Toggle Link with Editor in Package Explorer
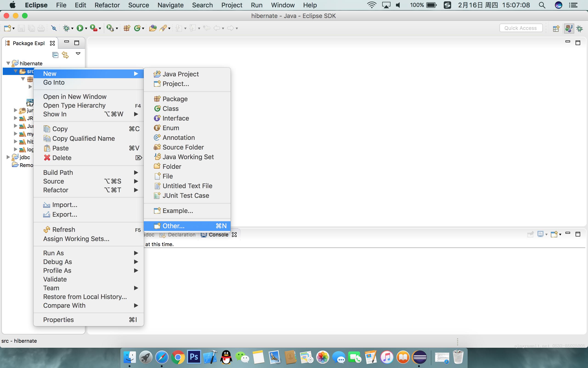Screen dimensions: 588x368 click(65, 55)
